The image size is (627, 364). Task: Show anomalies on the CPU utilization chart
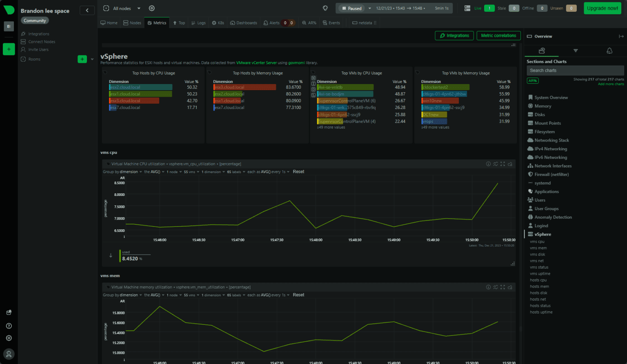point(496,164)
